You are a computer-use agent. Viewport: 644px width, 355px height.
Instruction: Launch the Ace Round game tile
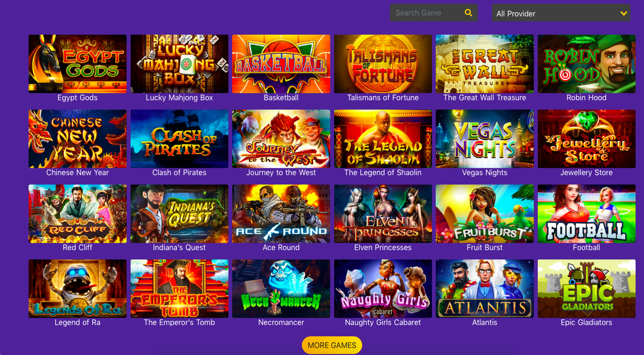pos(281,214)
